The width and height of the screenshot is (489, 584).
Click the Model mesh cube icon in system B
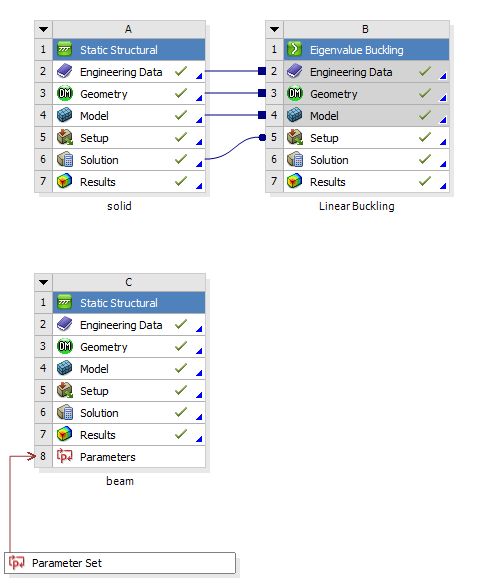(295, 115)
